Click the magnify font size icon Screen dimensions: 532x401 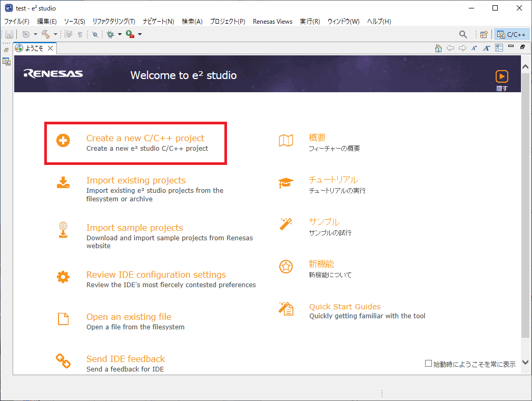(x=487, y=48)
